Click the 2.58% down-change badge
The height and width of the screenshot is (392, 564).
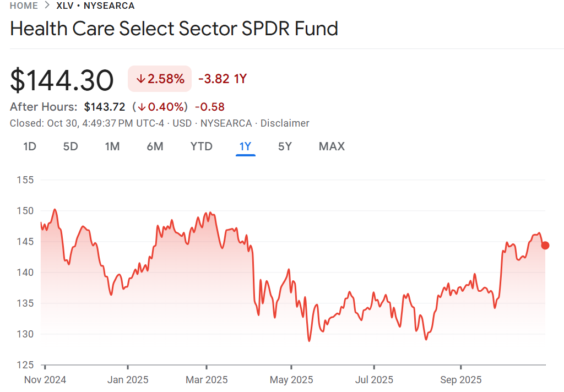[160, 79]
